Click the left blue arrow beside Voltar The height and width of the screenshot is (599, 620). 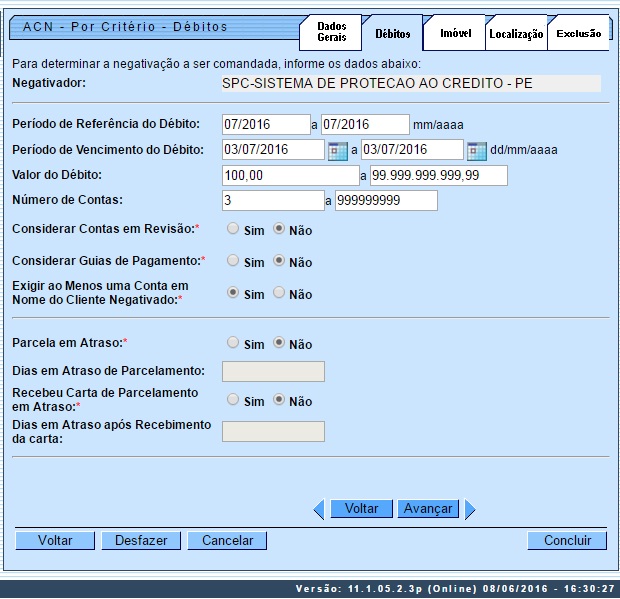tap(319, 509)
